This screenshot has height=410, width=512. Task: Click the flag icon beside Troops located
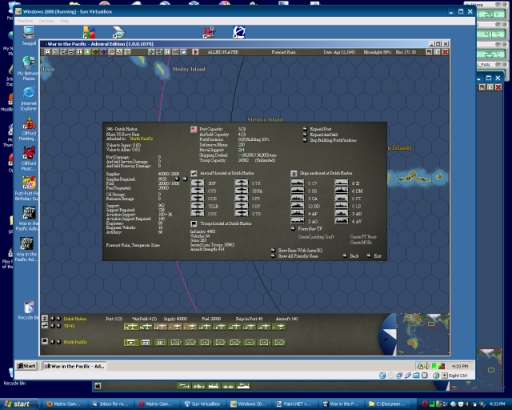(x=194, y=224)
